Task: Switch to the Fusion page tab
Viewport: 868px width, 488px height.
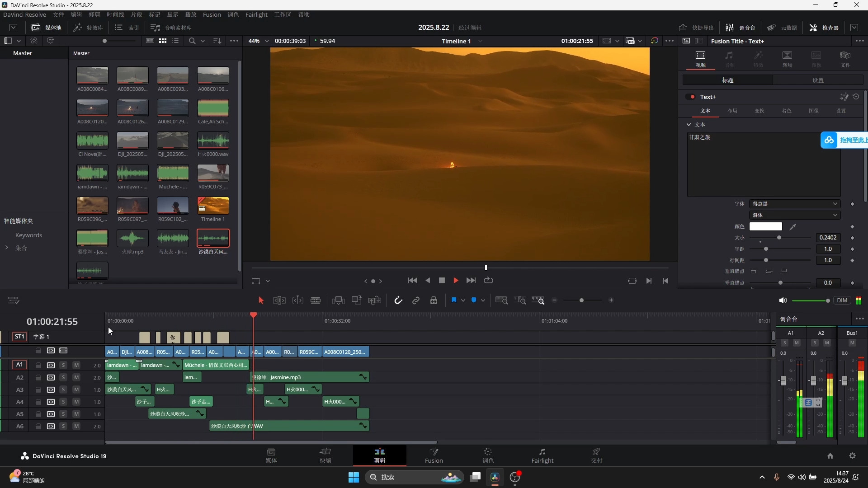Action: tap(434, 455)
